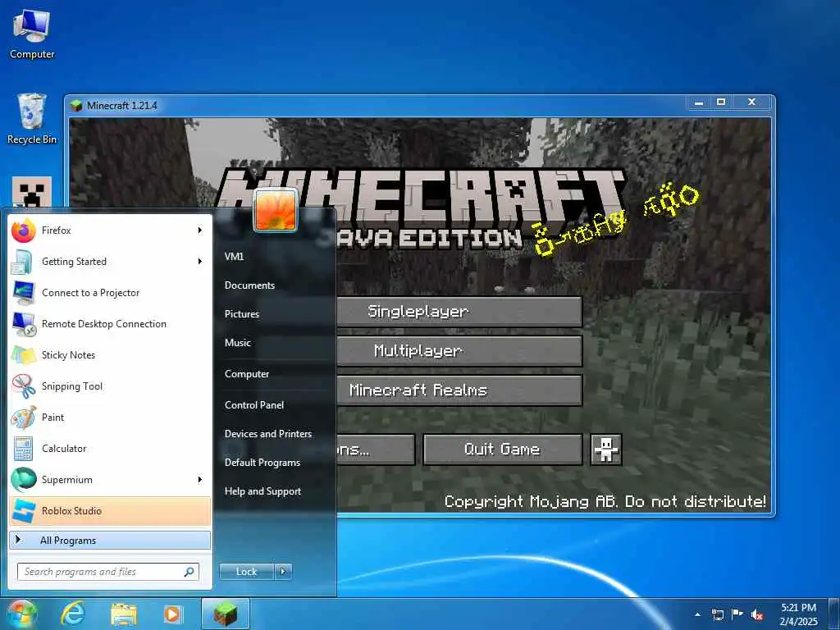Expand Firefox jump list arrow

200,231
